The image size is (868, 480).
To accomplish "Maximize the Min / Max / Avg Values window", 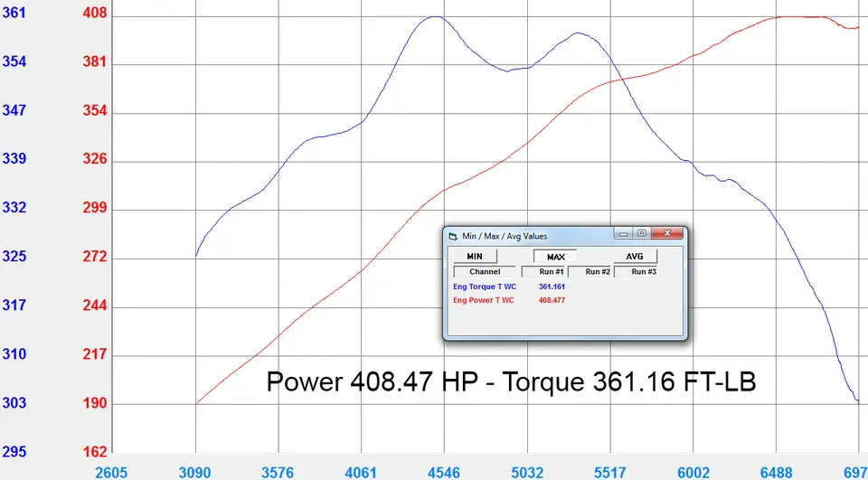I will [642, 234].
